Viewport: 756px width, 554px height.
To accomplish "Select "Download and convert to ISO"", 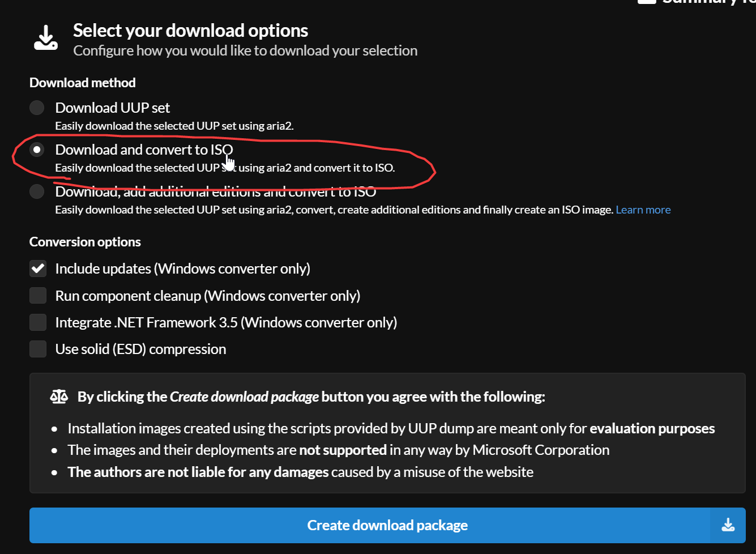I will tap(36, 150).
